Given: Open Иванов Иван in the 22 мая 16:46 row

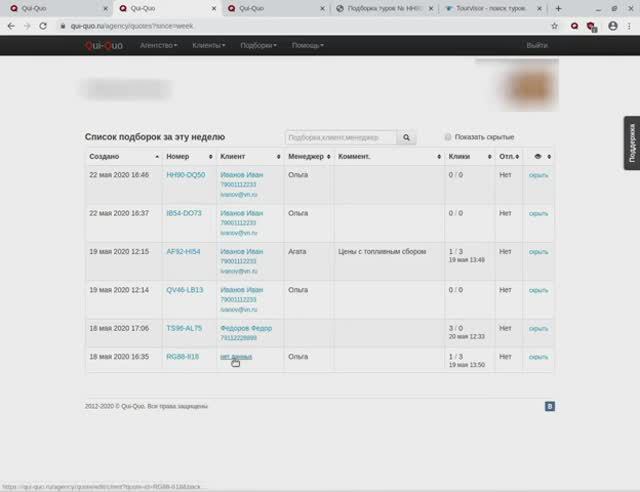Looking at the screenshot, I should (x=242, y=175).
